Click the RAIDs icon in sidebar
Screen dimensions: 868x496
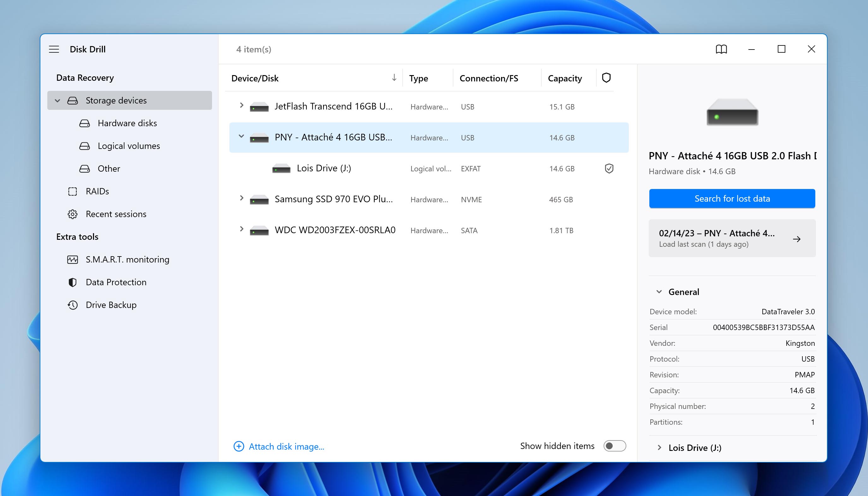pyautogui.click(x=73, y=191)
